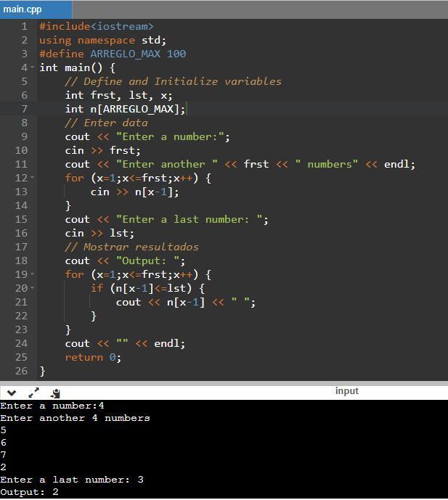Image resolution: width=448 pixels, height=500 pixels.
Task: Click the comment 'Mostrar resultados'
Action: click(141, 247)
